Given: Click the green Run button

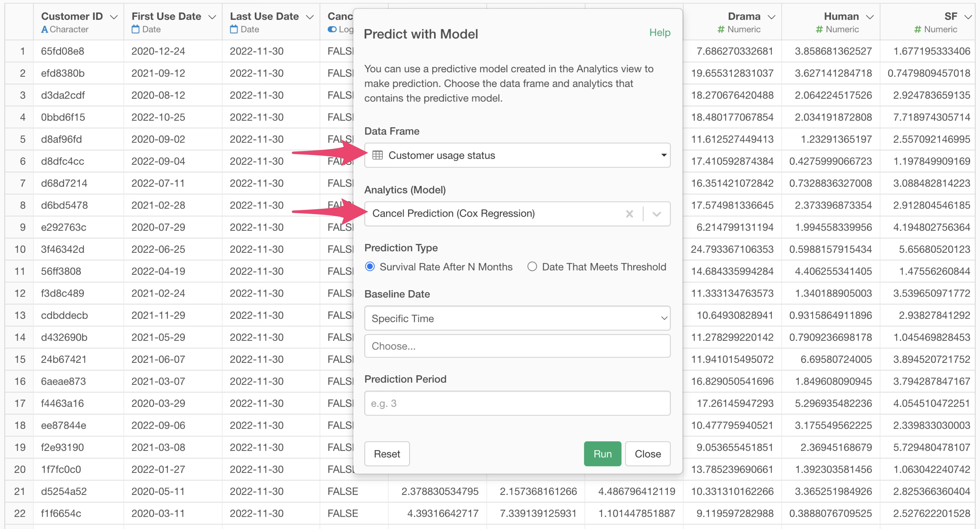Looking at the screenshot, I should 602,454.
